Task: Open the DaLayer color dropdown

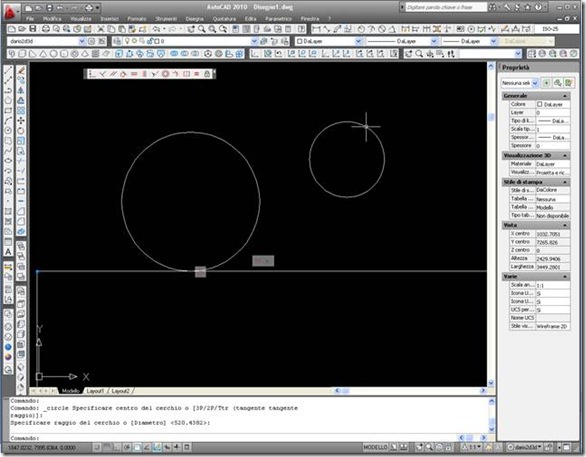Action: (x=329, y=41)
